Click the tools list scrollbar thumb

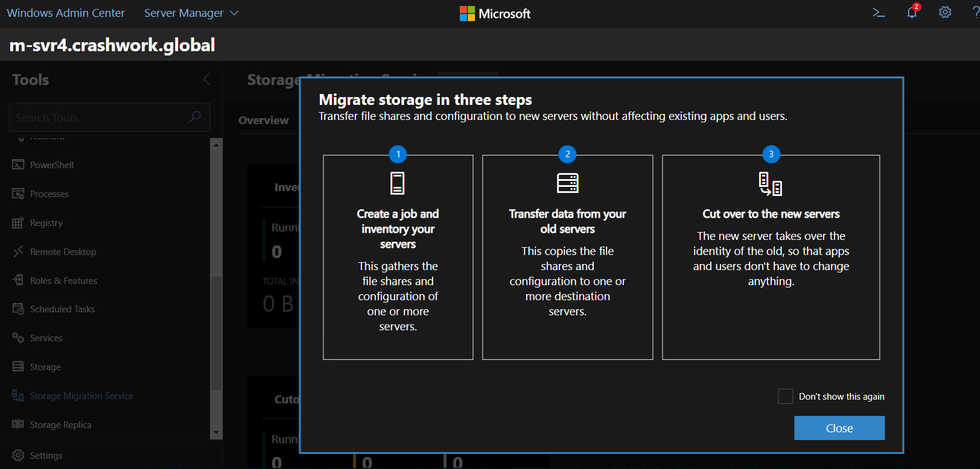click(x=216, y=333)
